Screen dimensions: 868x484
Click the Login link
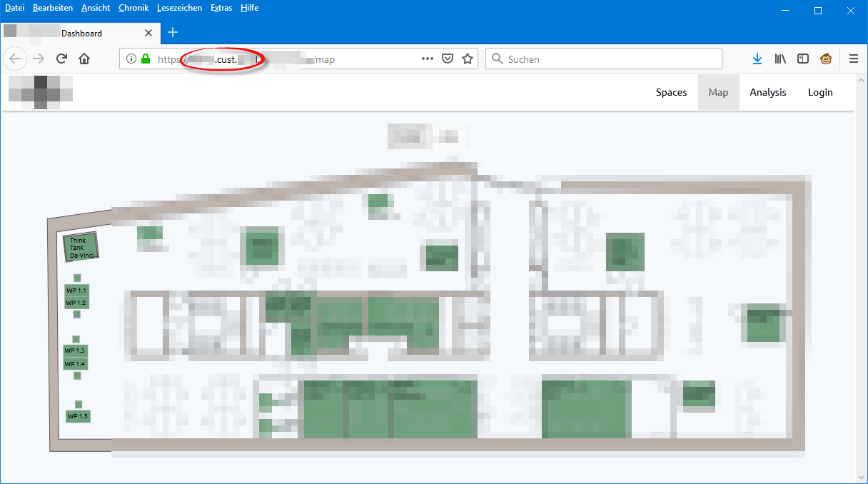(820, 92)
